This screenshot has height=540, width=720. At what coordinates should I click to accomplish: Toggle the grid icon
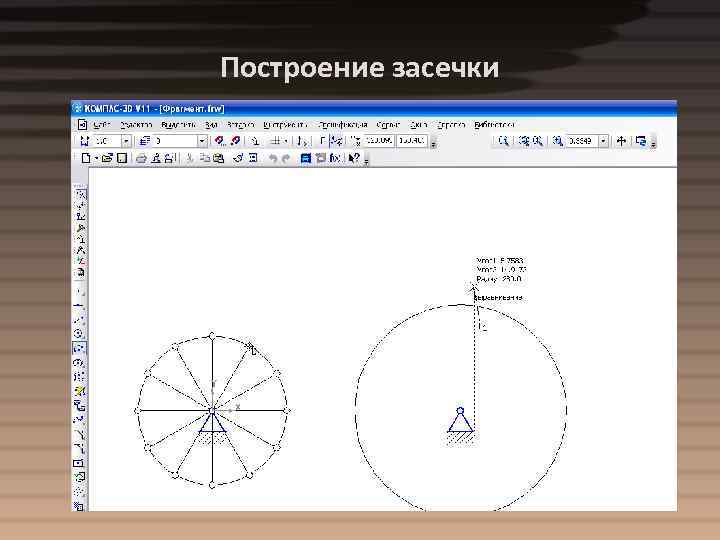[x=276, y=141]
